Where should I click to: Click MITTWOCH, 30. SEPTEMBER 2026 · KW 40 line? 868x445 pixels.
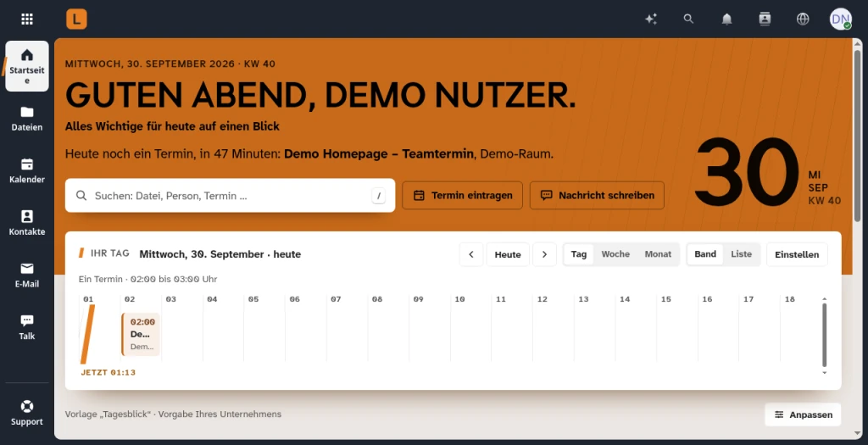coord(170,64)
